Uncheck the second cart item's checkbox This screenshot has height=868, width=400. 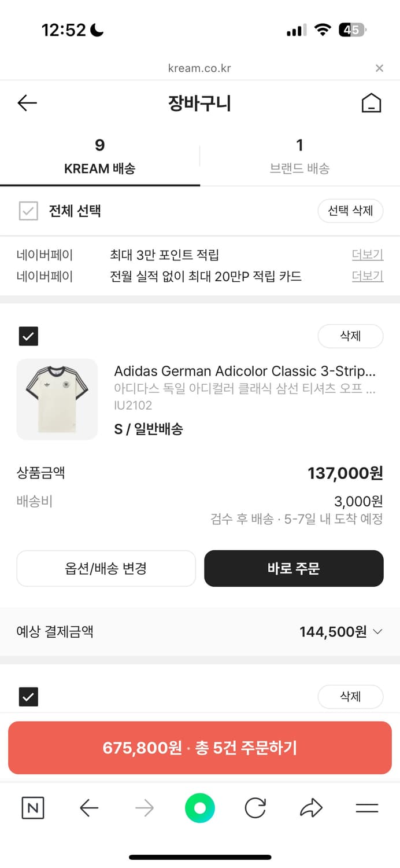28,697
